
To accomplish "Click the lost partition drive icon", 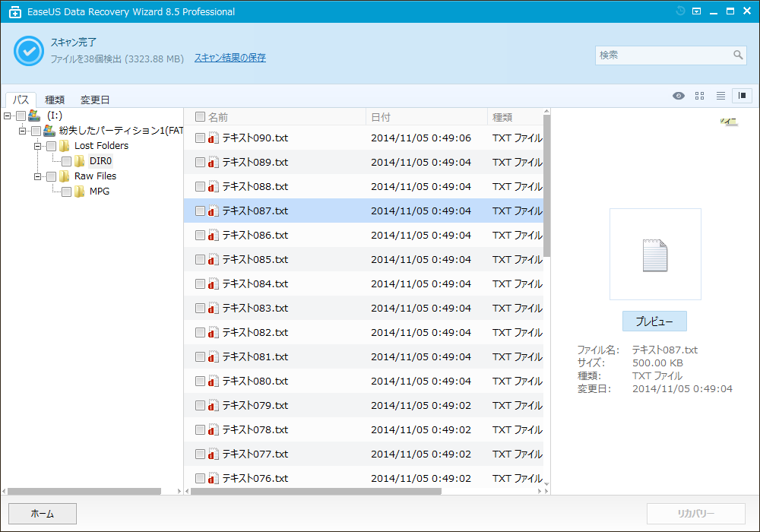I will (x=49, y=130).
